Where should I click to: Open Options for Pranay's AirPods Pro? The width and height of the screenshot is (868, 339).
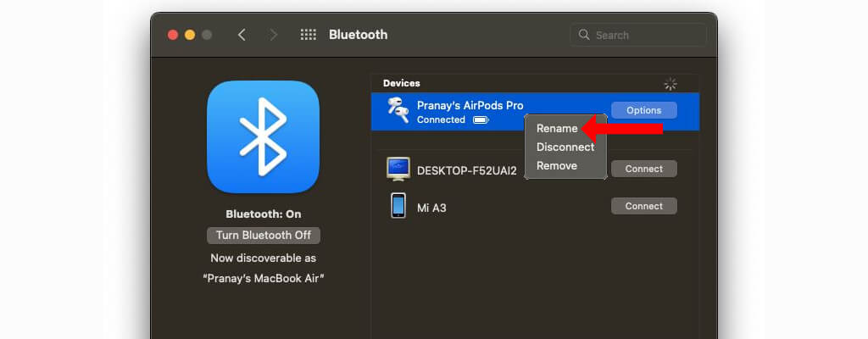click(644, 110)
